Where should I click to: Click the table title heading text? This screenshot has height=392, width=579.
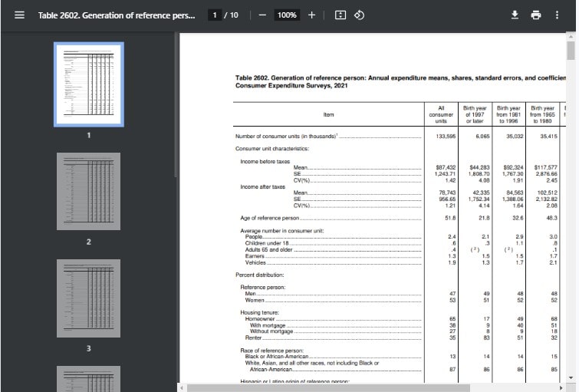click(x=400, y=81)
